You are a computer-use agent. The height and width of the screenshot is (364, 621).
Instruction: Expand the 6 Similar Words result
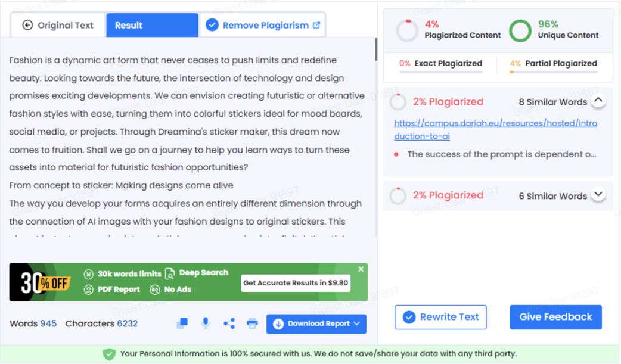[x=598, y=195]
